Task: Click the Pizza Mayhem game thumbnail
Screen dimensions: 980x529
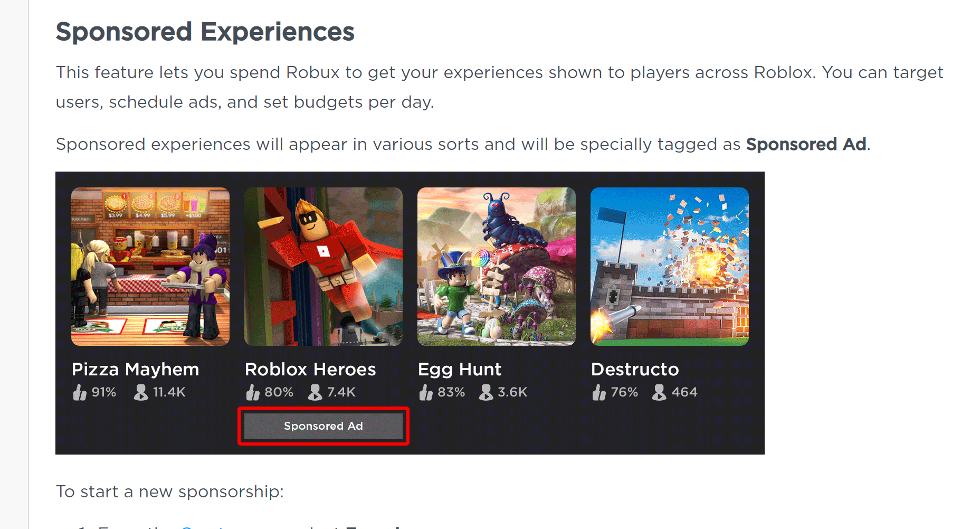Action: [150, 266]
